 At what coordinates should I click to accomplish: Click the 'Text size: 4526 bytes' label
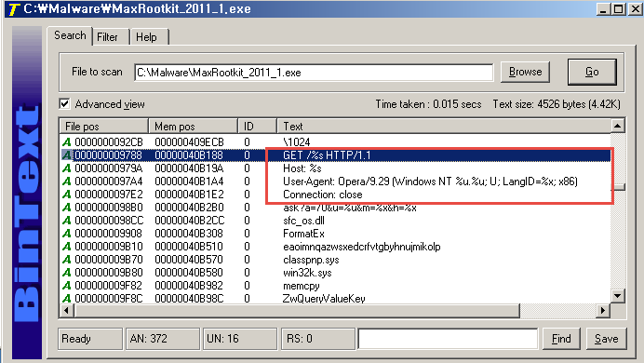point(557,104)
